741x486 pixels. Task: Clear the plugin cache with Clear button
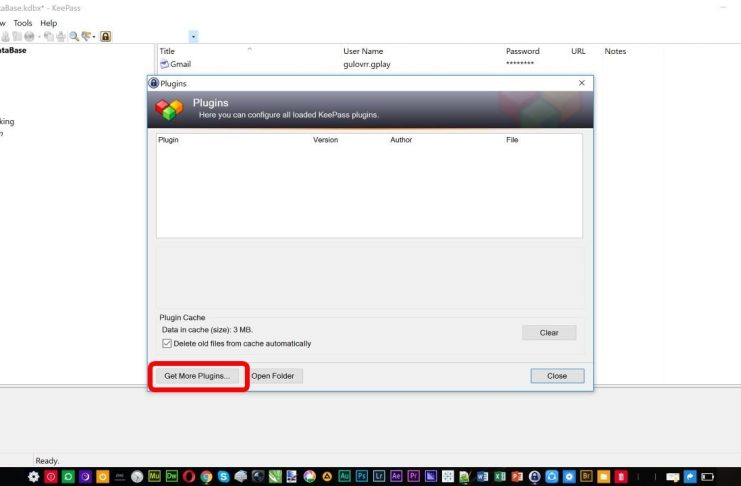[549, 333]
